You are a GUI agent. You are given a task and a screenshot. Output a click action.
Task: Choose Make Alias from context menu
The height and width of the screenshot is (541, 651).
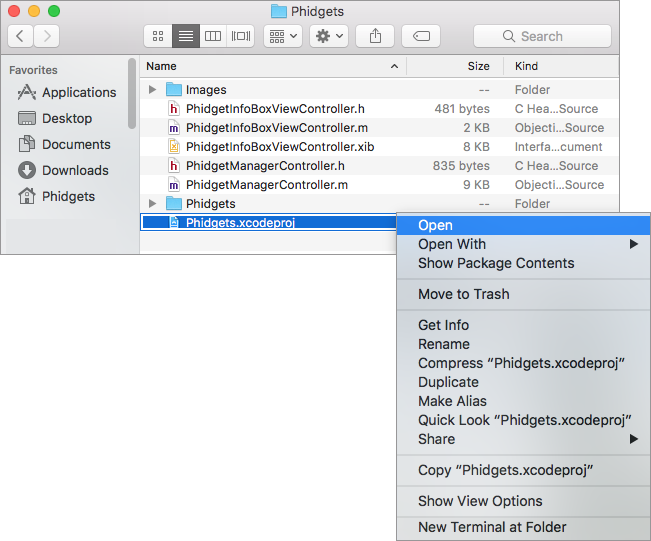pyautogui.click(x=524, y=401)
